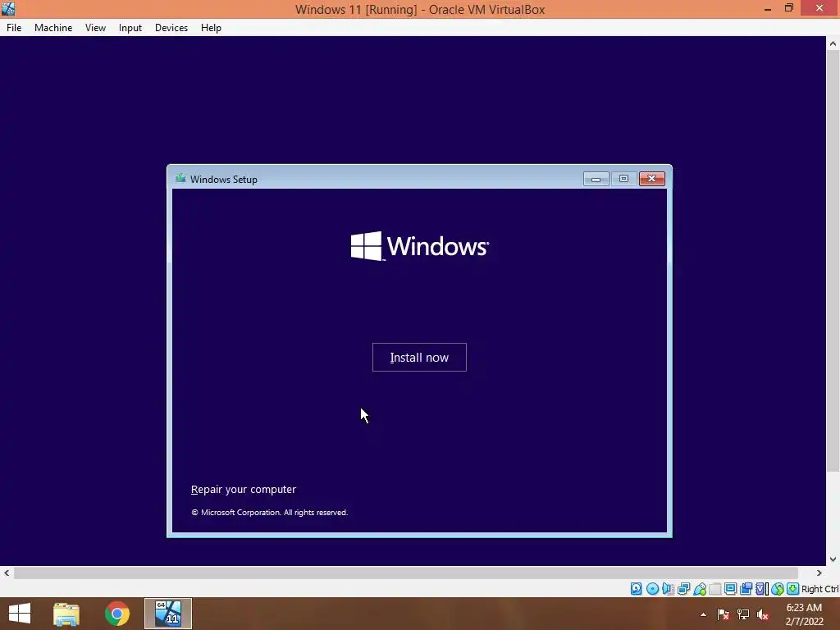
Task: Click the horizontal scrollbar left arrow
Action: point(7,573)
